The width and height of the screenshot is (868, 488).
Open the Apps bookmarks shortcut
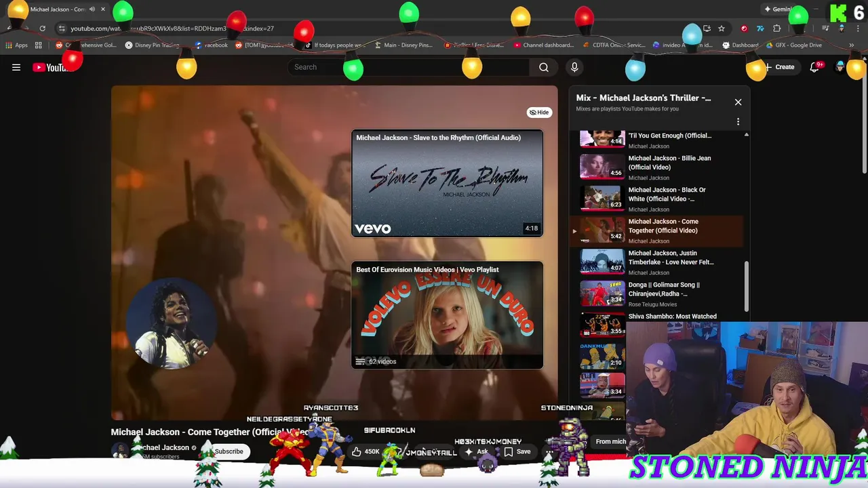click(x=16, y=45)
